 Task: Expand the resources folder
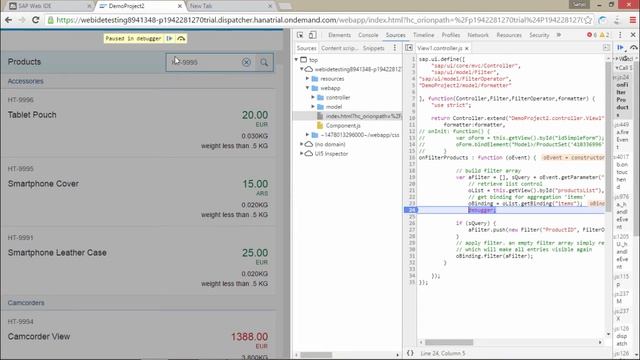[308, 78]
